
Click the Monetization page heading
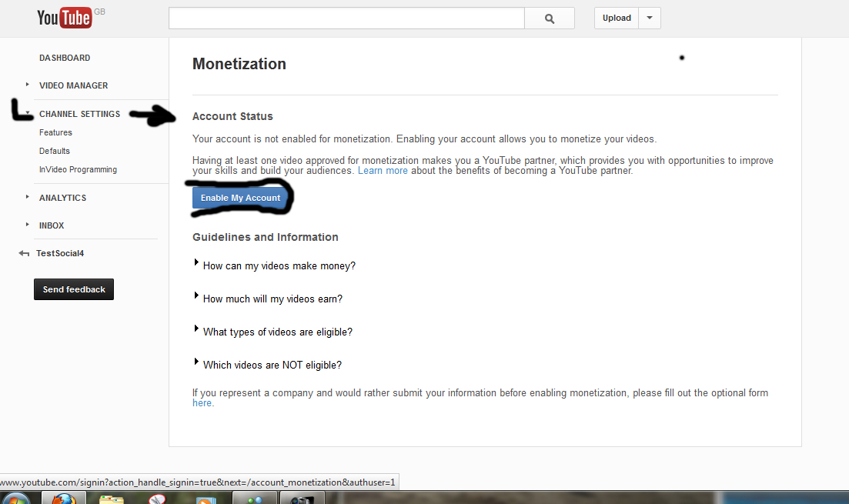[239, 64]
